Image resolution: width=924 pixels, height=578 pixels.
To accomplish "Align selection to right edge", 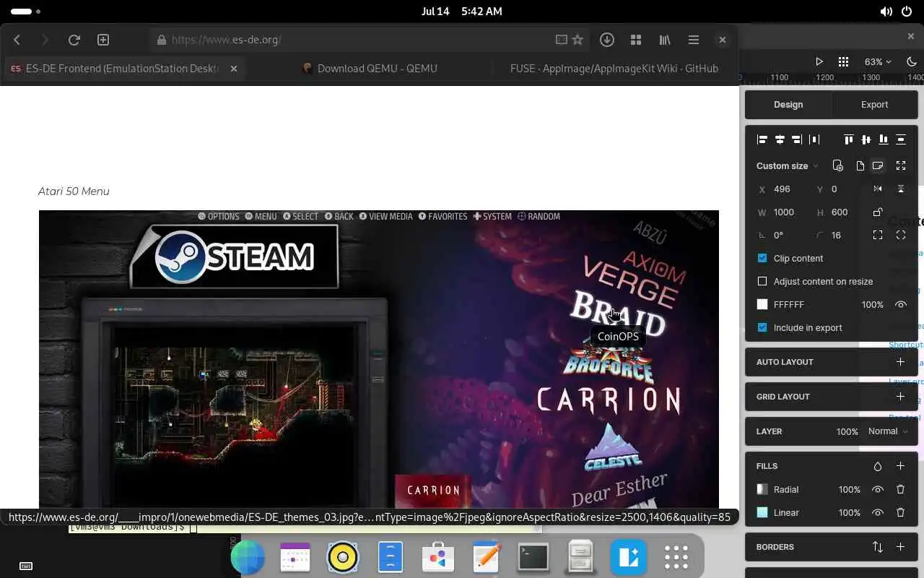I will pyautogui.click(x=797, y=139).
